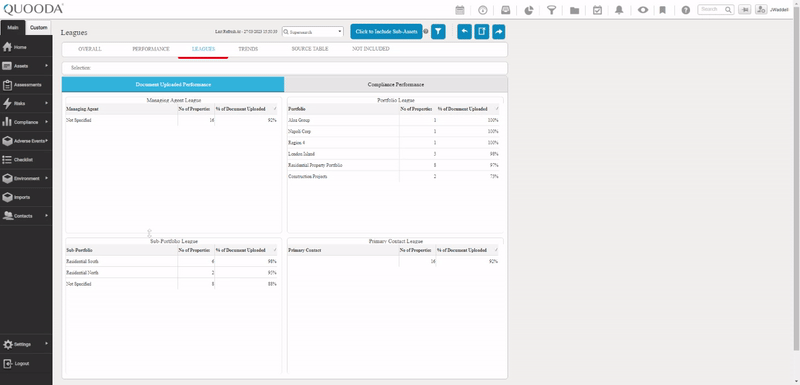Click Include Sub-Assets button

(x=386, y=32)
